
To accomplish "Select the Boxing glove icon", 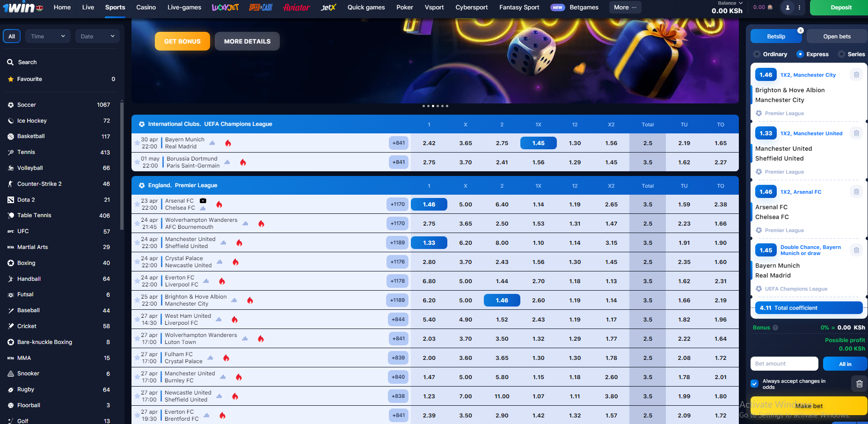I will tap(10, 263).
